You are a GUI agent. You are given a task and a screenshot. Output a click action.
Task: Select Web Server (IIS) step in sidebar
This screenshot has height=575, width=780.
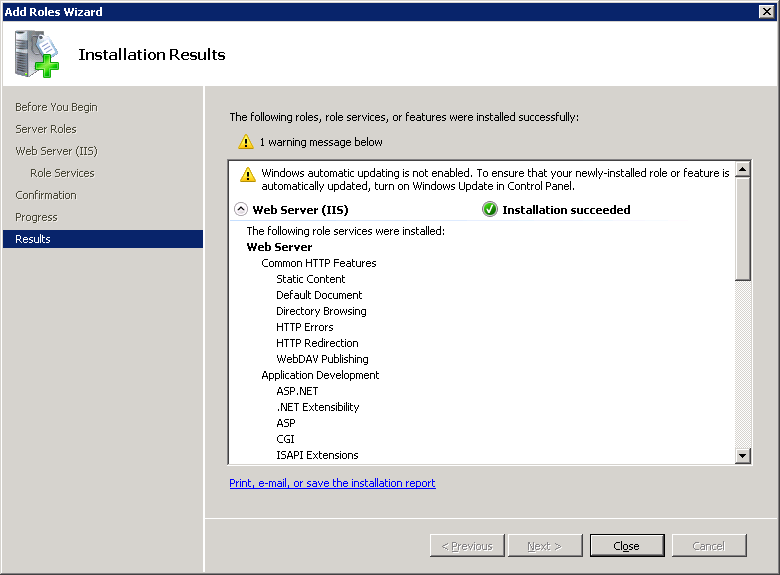coord(56,151)
